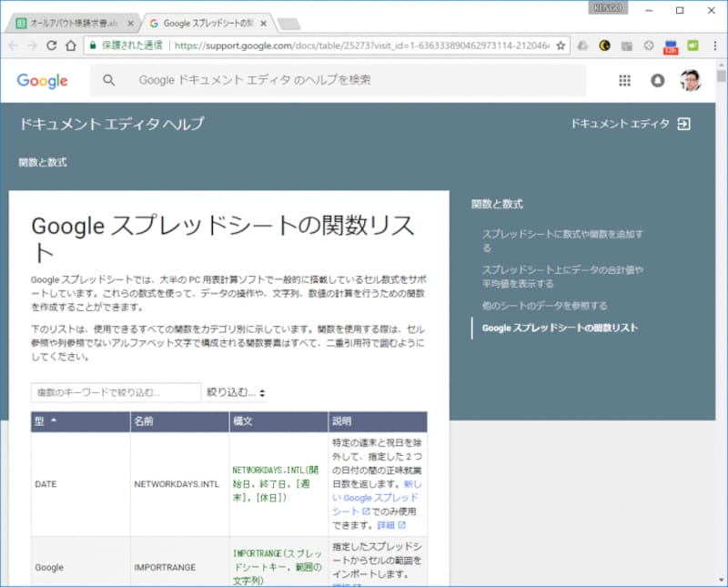Open the Google Drive extension icon
The height and width of the screenshot is (587, 728).
[x=581, y=44]
